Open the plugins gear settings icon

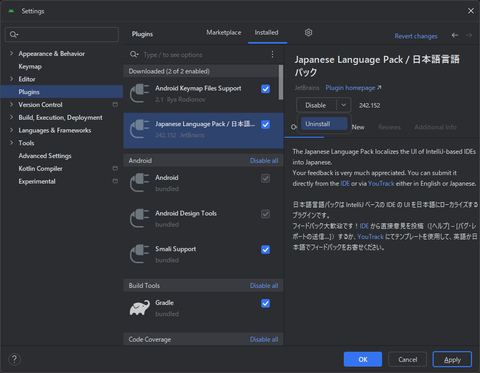tap(308, 33)
